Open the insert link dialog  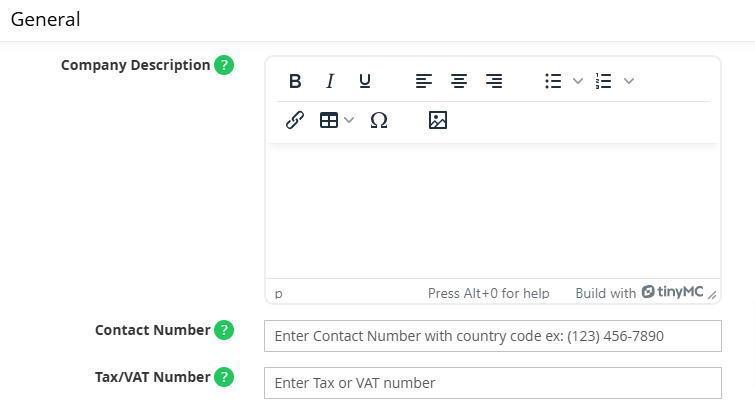tap(295, 120)
